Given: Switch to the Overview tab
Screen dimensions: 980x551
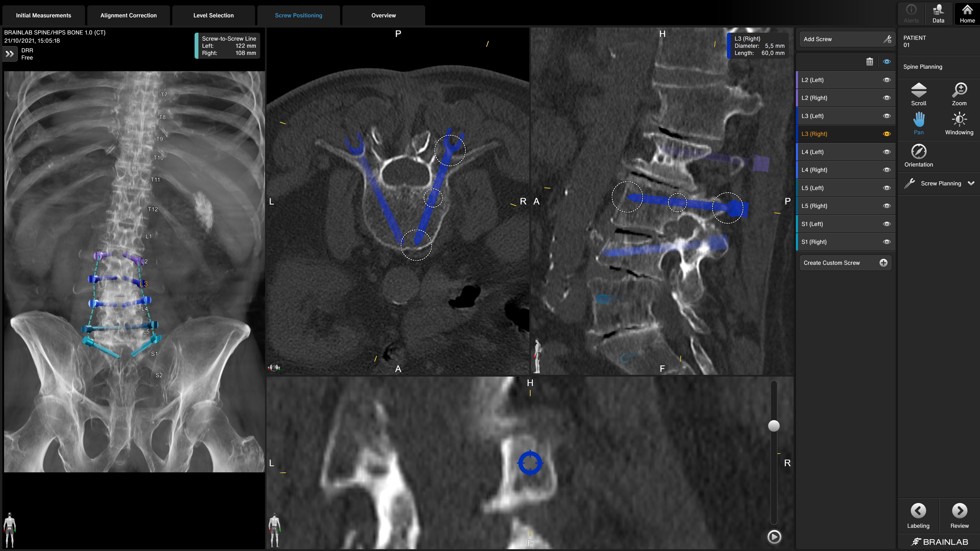Looking at the screenshot, I should point(383,15).
